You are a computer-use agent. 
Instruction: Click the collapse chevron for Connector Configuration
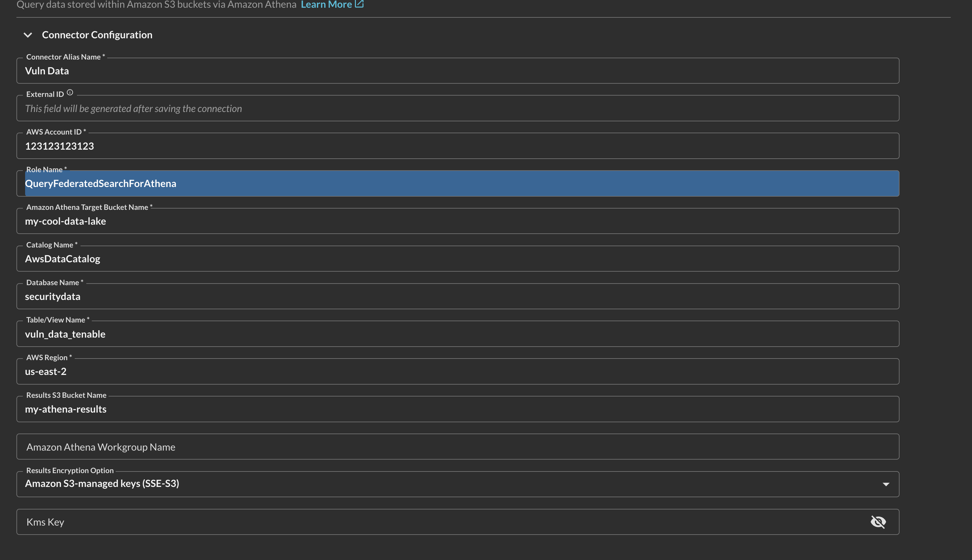click(27, 34)
